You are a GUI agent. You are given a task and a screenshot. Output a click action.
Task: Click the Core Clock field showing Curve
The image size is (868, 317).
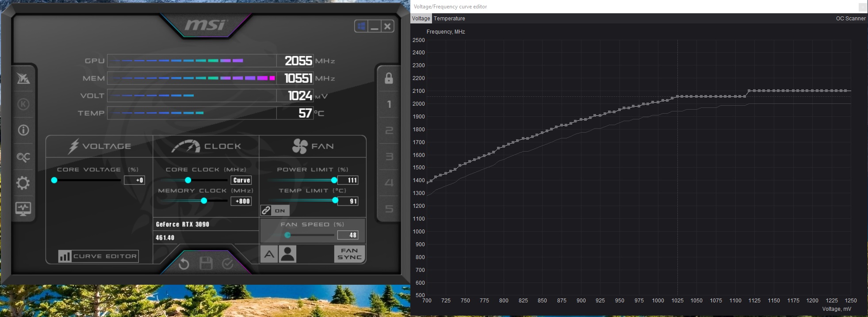(241, 180)
